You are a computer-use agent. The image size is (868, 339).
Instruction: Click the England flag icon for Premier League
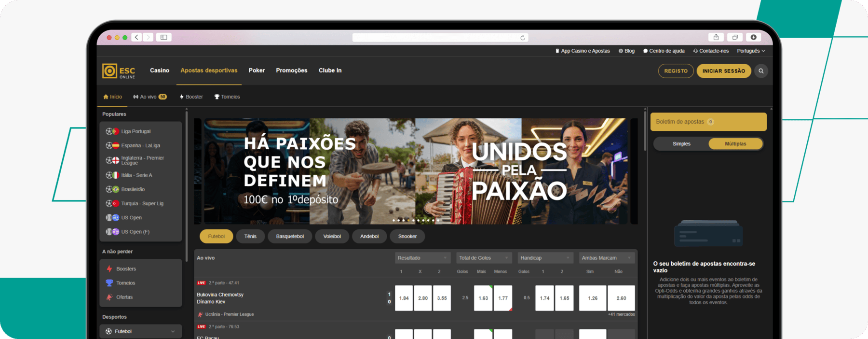click(x=116, y=160)
